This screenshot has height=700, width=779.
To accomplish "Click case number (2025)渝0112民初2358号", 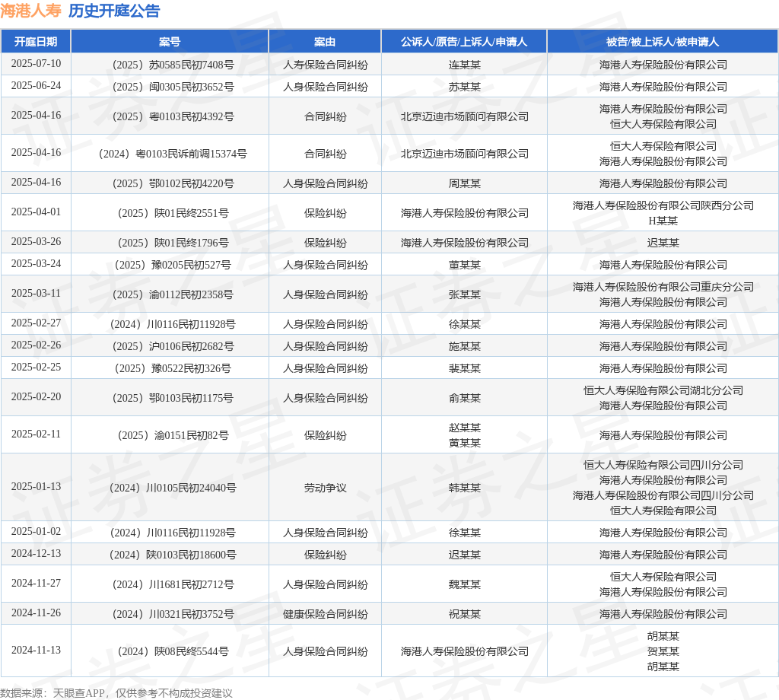I will pos(173,294).
